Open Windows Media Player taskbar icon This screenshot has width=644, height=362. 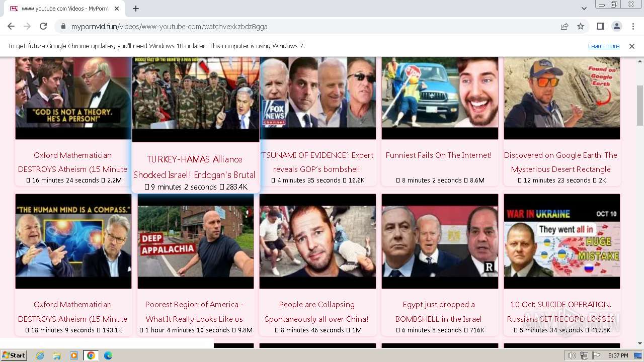(74, 355)
